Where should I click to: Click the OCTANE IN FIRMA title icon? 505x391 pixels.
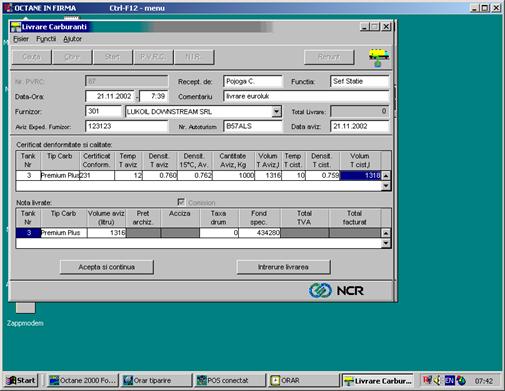tap(7, 8)
